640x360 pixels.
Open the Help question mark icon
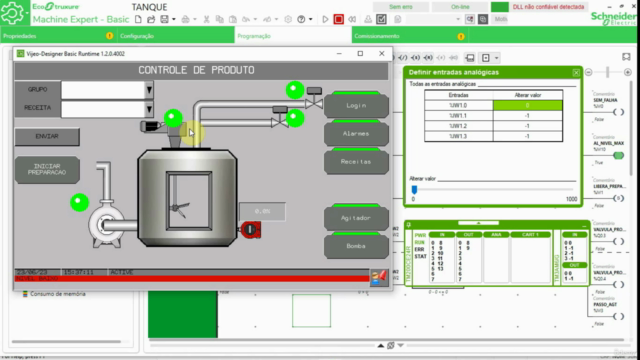(301, 19)
